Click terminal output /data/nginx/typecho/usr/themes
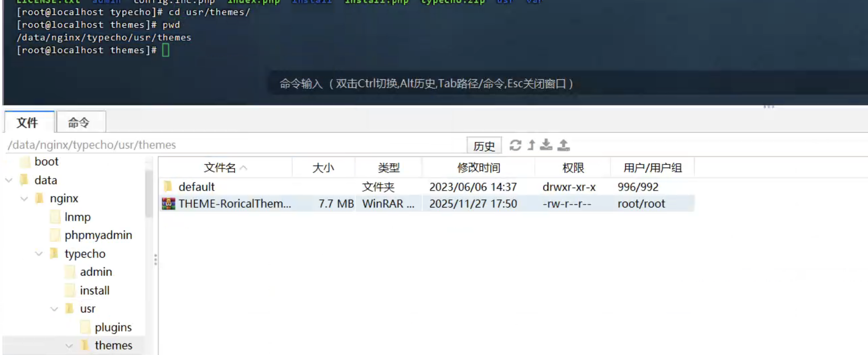 pos(104,38)
